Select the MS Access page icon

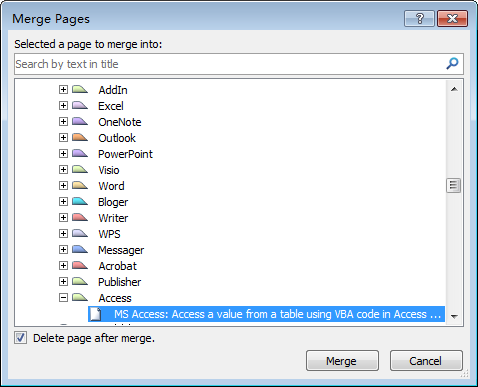coord(96,314)
